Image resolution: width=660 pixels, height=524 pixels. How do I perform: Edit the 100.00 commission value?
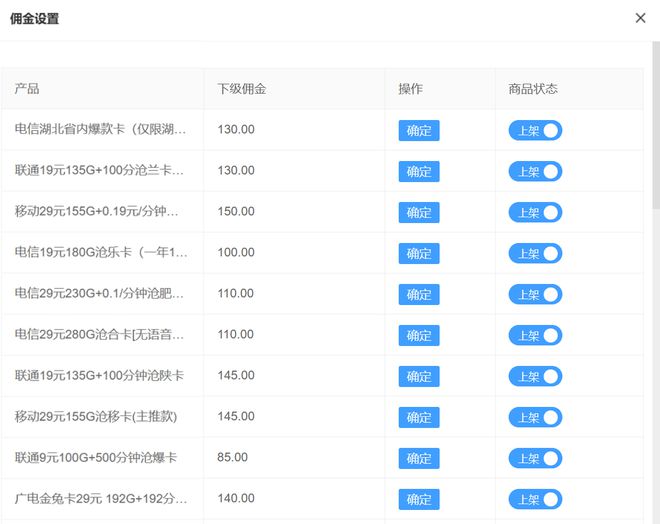tap(236, 252)
